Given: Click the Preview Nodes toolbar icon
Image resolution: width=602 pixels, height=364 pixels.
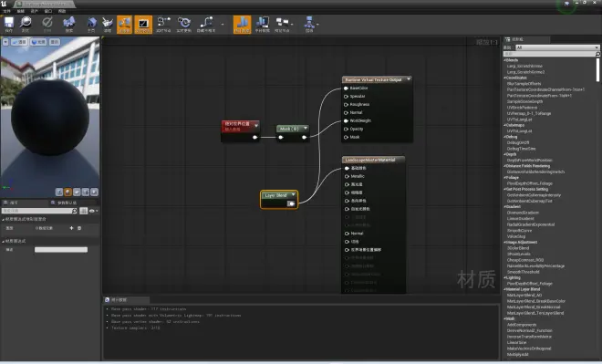Looking at the screenshot, I should coord(282,25).
